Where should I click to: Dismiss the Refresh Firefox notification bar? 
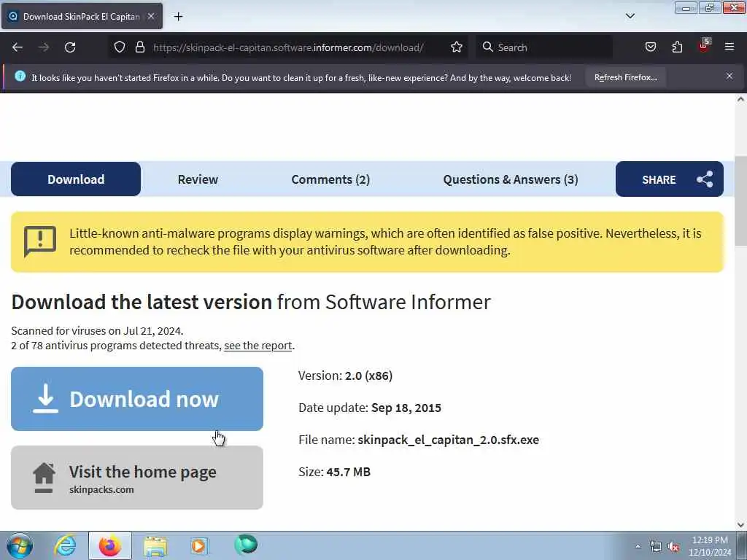pyautogui.click(x=729, y=76)
